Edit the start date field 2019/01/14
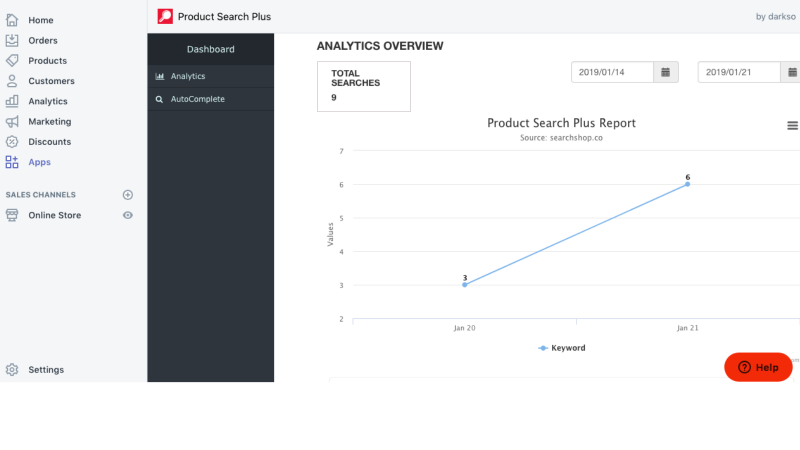 [x=612, y=72]
